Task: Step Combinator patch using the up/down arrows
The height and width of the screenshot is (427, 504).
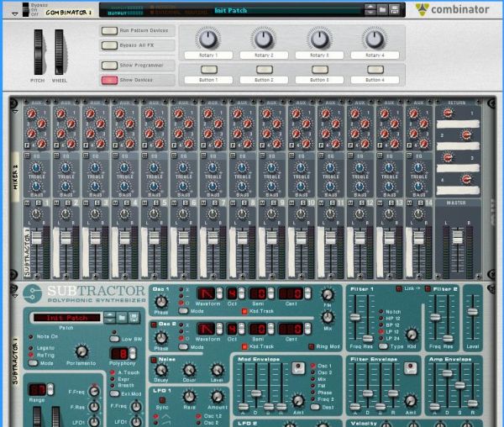Action: [x=370, y=9]
